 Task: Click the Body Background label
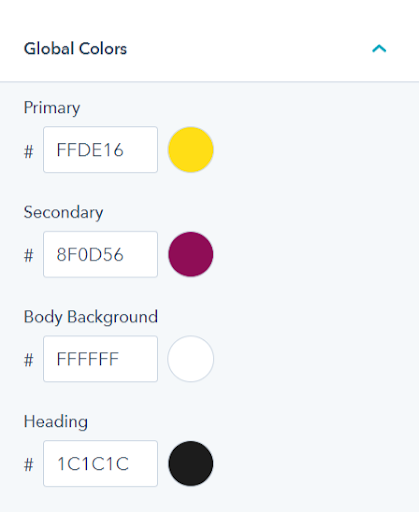click(91, 317)
